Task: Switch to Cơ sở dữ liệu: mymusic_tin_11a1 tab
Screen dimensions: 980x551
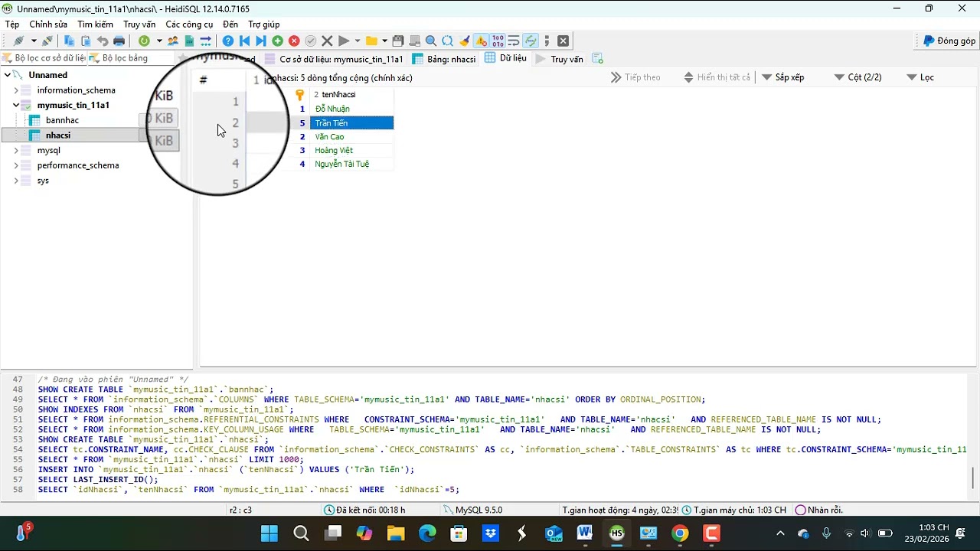Action: click(x=334, y=59)
